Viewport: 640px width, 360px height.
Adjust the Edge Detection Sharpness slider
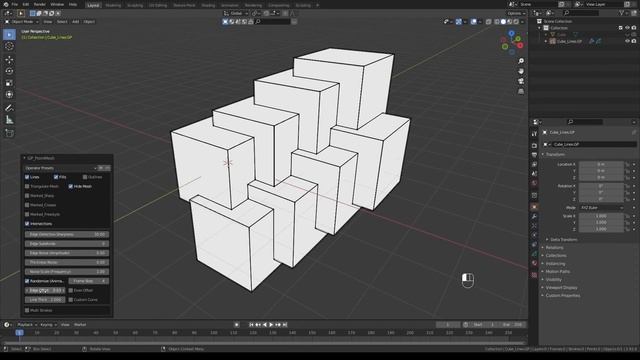pos(67,235)
